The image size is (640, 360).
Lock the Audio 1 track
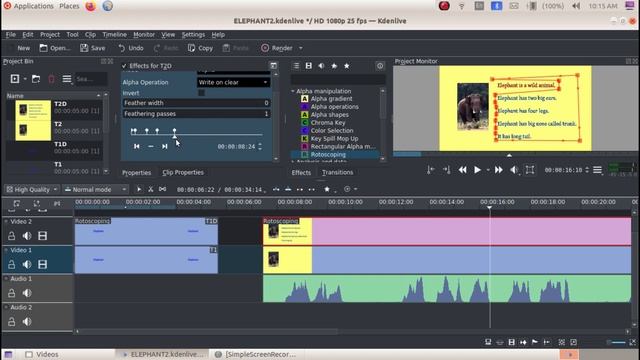point(11,293)
